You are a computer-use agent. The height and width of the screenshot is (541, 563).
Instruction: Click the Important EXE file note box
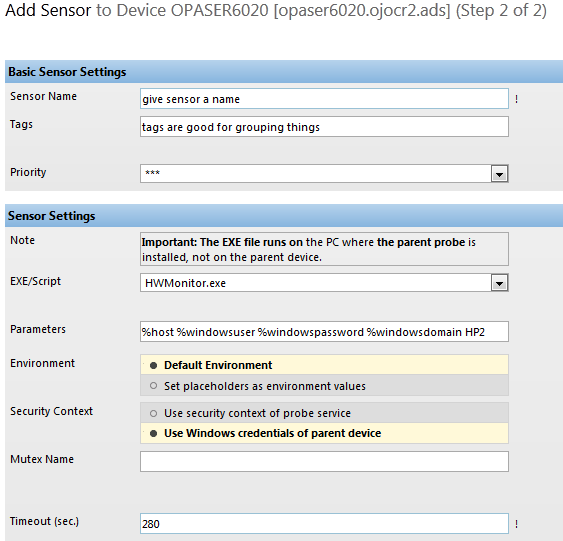coord(324,249)
